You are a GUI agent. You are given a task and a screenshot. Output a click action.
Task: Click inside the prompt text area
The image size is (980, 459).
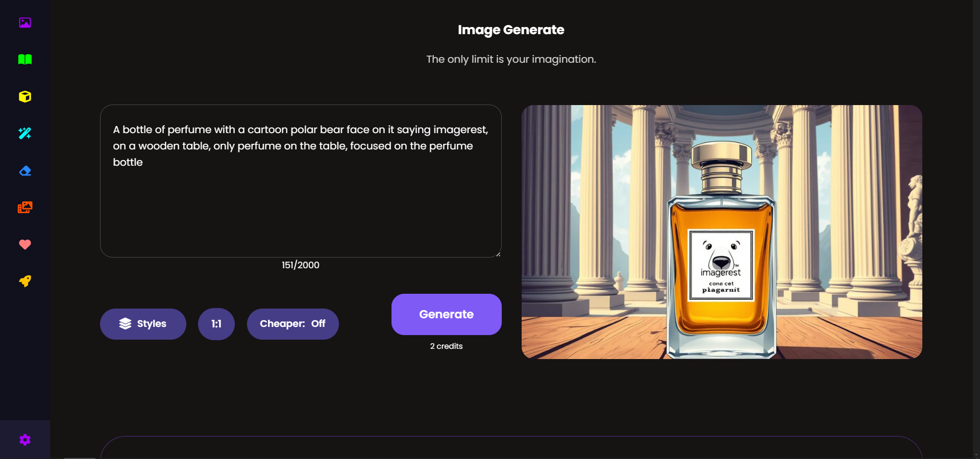point(301,181)
